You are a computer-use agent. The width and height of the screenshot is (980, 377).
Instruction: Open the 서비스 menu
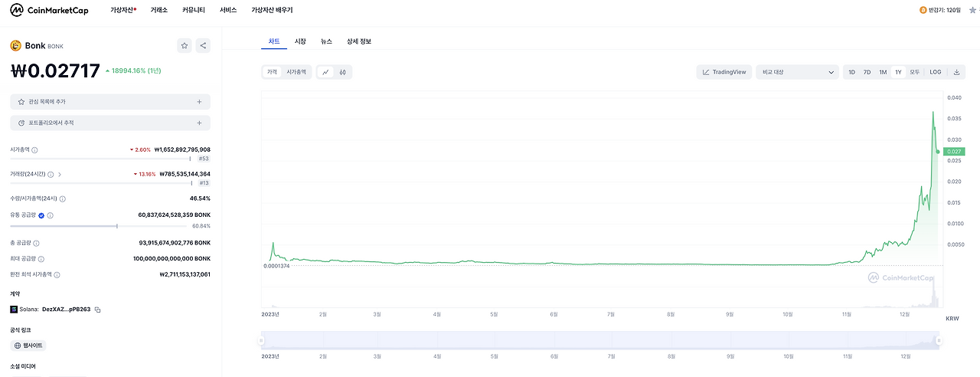pos(228,10)
